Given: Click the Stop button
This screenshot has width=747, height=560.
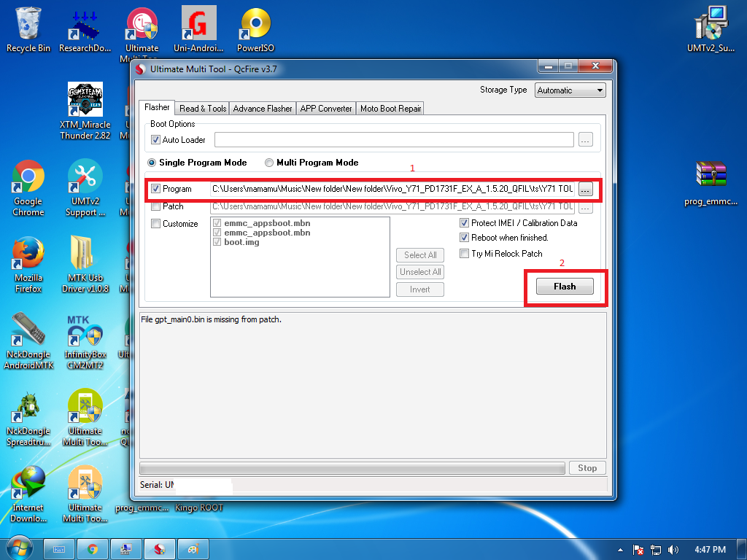Looking at the screenshot, I should coord(587,467).
